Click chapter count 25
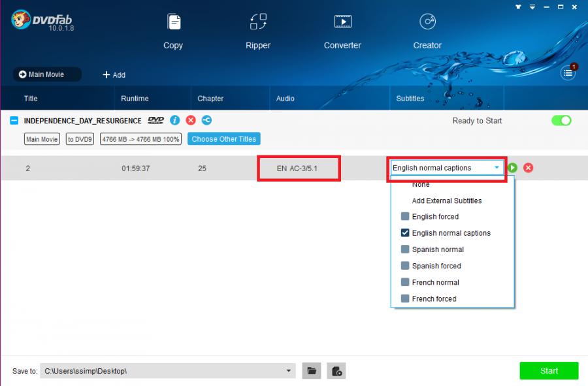The image size is (588, 386). pyautogui.click(x=202, y=169)
